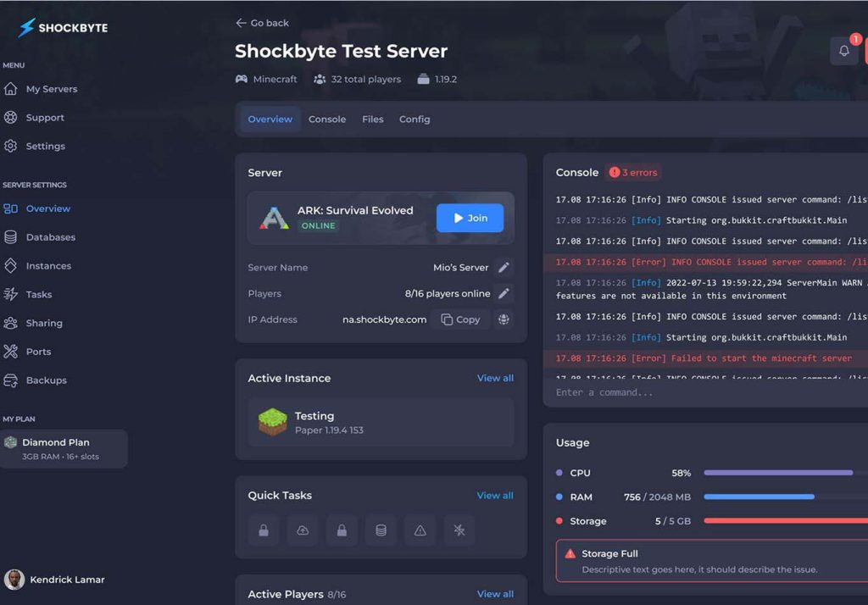Switch to the Console tab
The width and height of the screenshot is (868, 605).
327,119
